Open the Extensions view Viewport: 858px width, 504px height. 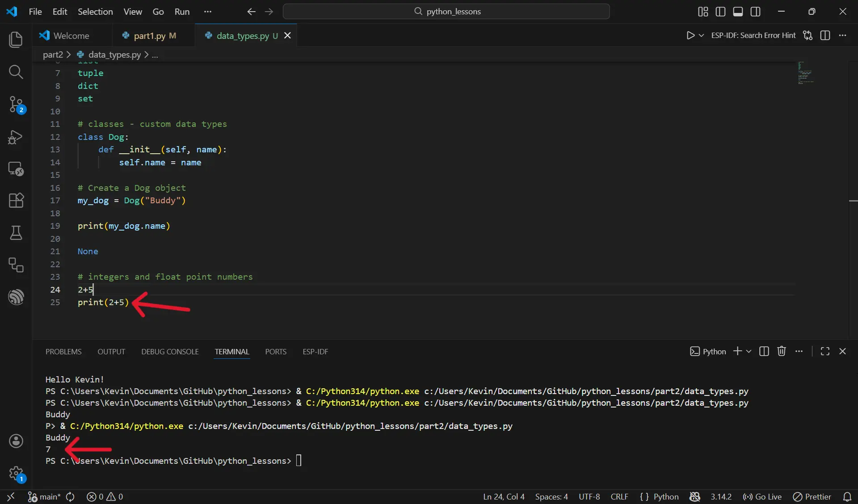pyautogui.click(x=16, y=201)
